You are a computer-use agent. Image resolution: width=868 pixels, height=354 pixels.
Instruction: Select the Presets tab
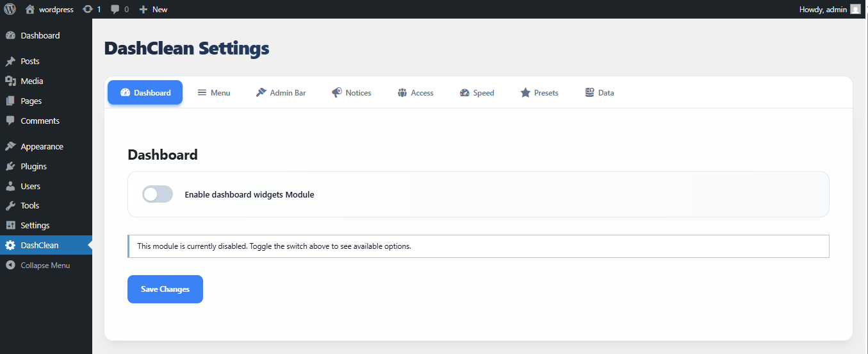pyautogui.click(x=539, y=93)
